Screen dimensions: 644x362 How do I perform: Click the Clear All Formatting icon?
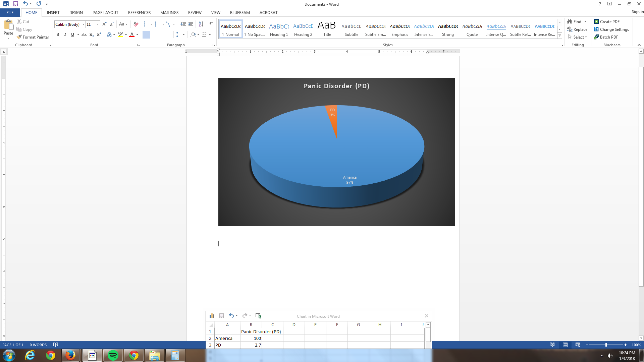click(136, 24)
